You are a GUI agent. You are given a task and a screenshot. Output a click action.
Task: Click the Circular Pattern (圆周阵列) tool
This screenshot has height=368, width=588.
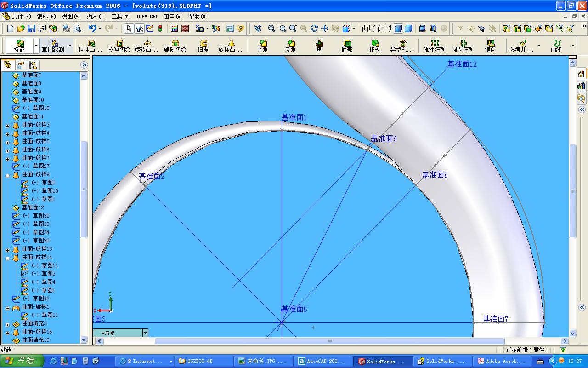coord(463,46)
